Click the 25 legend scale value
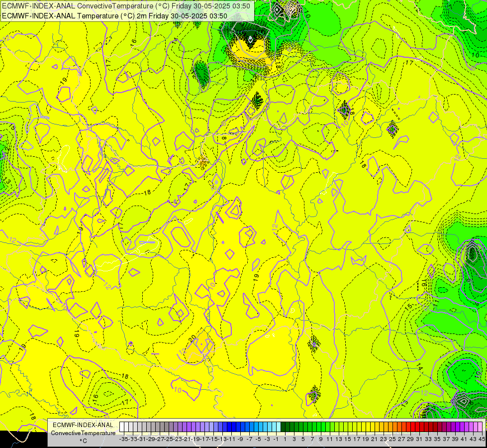Image resolution: width=487 pixels, height=448 pixels. pos(392,439)
